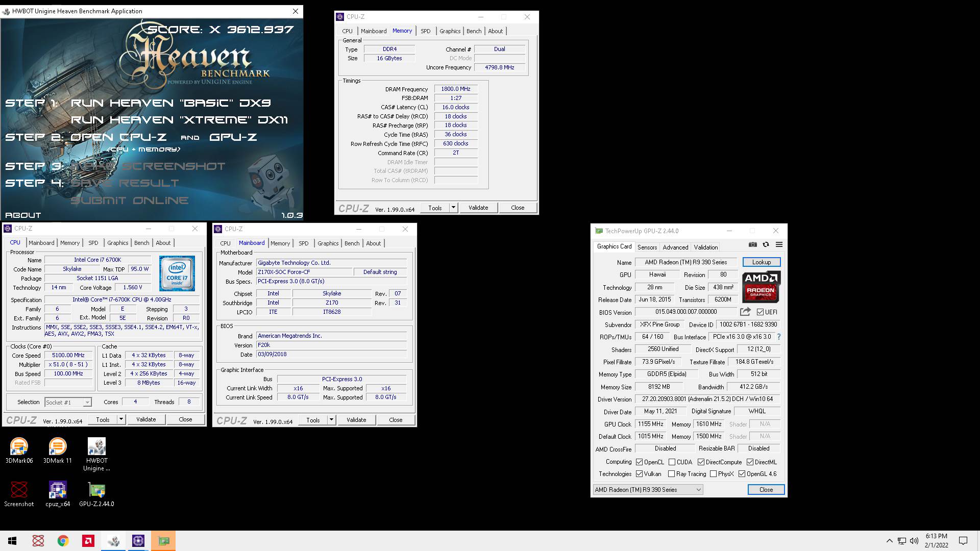Open AMD Radeon software taskbar icon

[88, 541]
